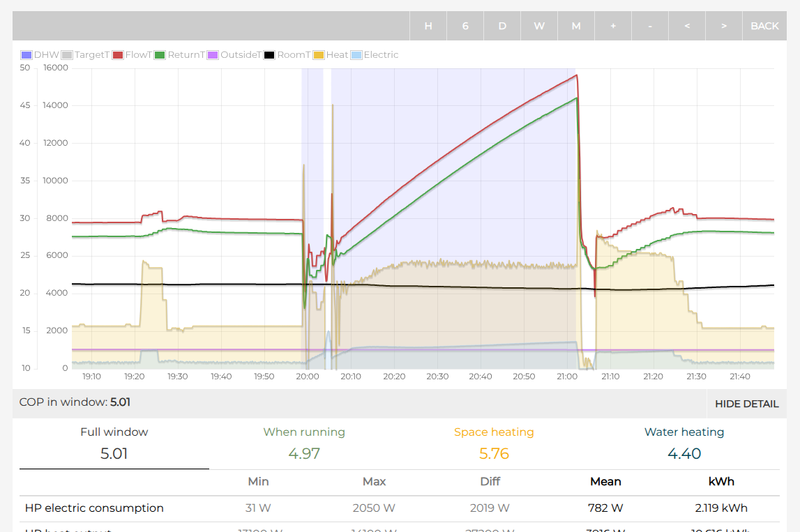The height and width of the screenshot is (532, 800).
Task: Pan left using the < arrow button
Action: [x=687, y=26]
